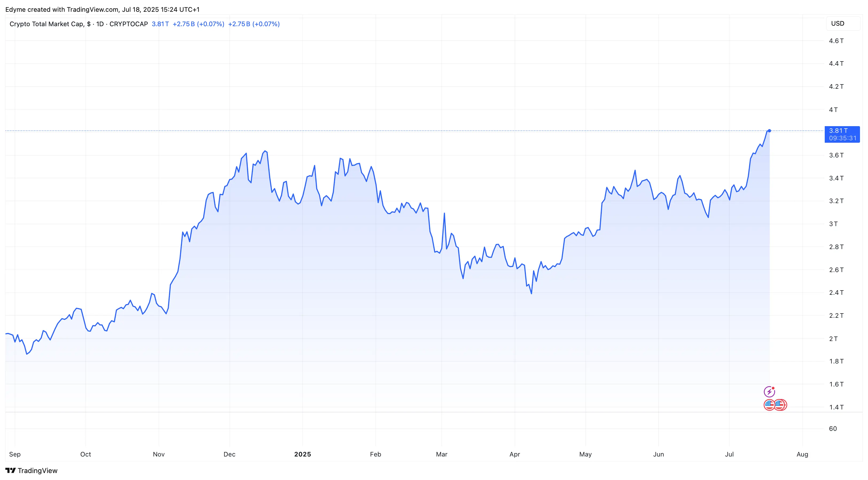Viewport: 868px width, 480px height.
Task: Click the 3 T price axis label
Action: 833,224
